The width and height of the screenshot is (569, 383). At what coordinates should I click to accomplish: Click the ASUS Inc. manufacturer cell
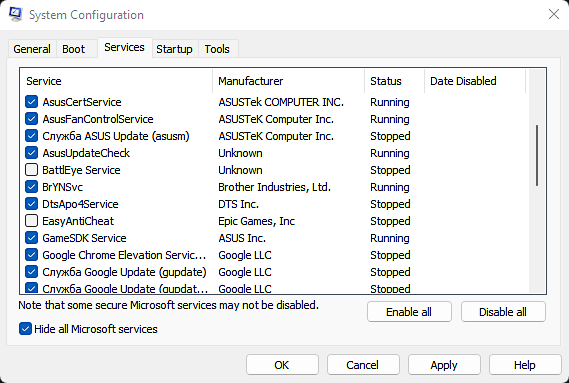click(x=242, y=238)
